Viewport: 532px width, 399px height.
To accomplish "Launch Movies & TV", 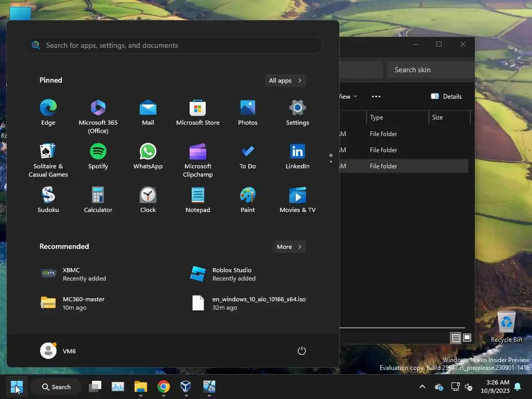I will click(x=298, y=200).
